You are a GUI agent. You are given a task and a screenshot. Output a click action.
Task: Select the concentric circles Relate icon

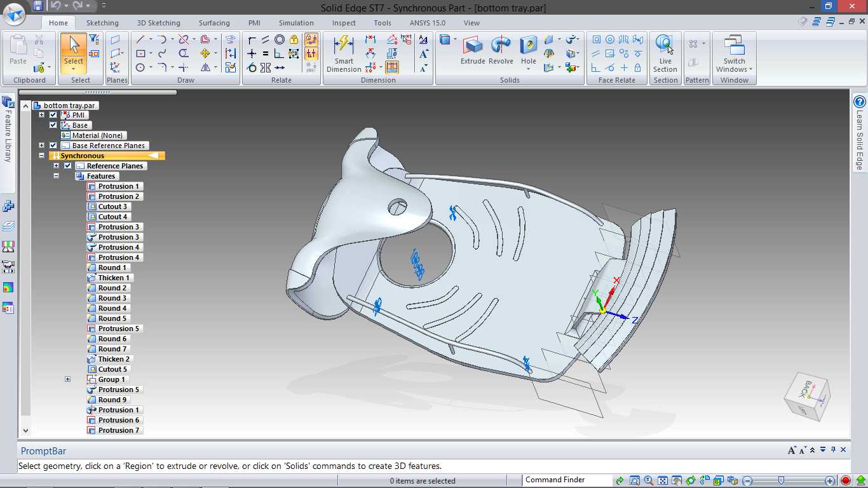click(280, 39)
